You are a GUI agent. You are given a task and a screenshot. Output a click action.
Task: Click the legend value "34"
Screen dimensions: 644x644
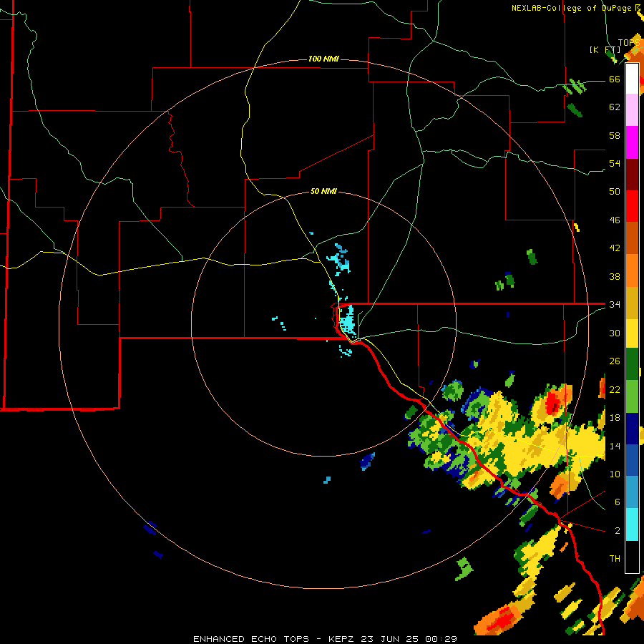615,304
